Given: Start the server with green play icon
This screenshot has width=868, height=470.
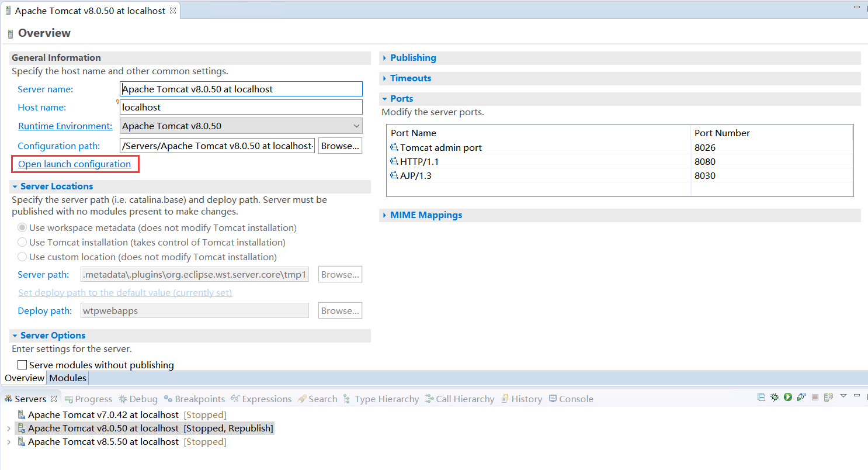Looking at the screenshot, I should pos(788,398).
